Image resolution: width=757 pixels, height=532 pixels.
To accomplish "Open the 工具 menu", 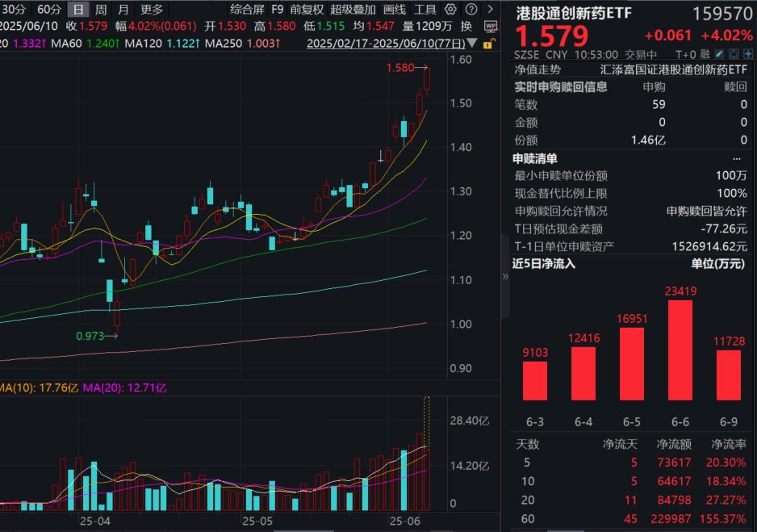I will click(x=426, y=9).
